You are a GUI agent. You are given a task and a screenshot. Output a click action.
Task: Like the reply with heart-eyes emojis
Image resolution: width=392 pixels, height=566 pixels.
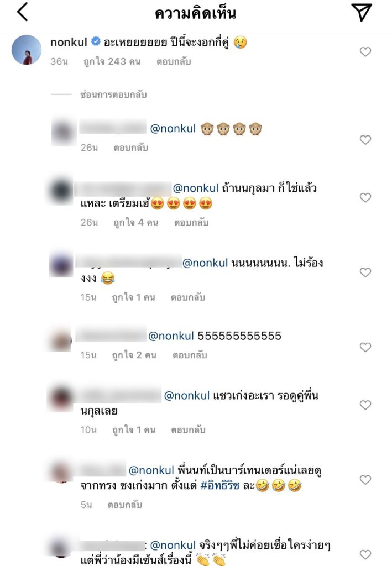[365, 197]
